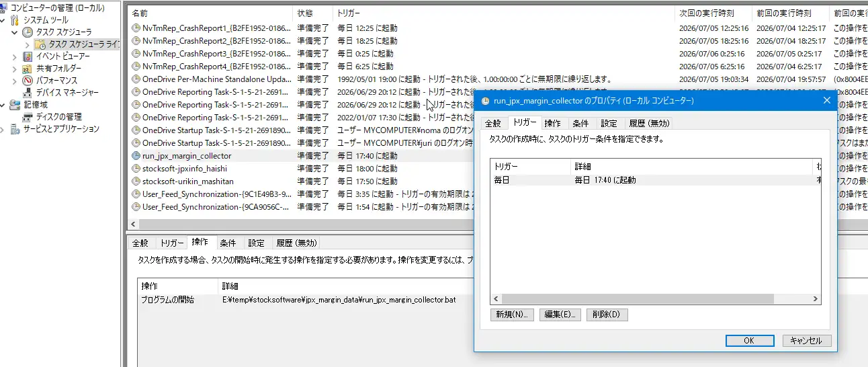Click clock icon of User_Feed_Synchronization-{9CA9056C task

(136, 207)
